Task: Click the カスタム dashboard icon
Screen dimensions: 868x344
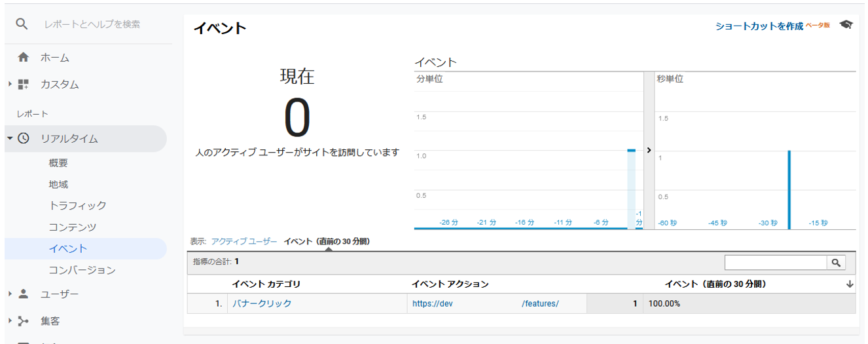Action: click(24, 84)
